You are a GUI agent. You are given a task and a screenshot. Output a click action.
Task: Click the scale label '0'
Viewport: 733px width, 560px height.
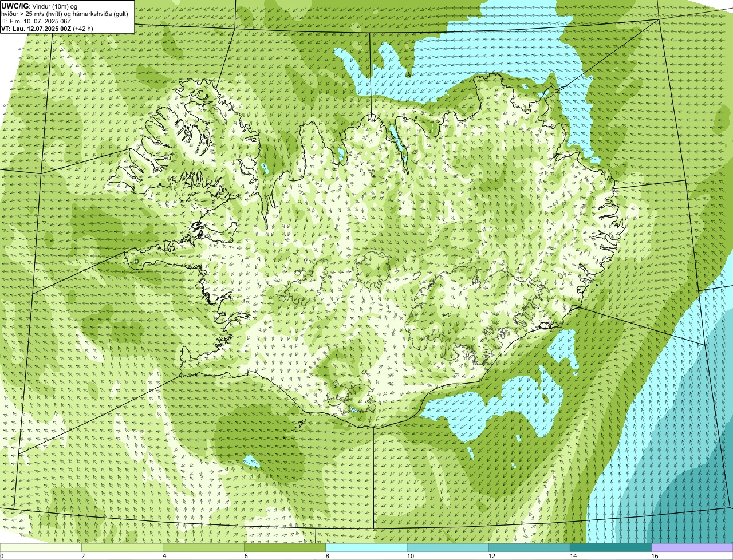pos(2,556)
